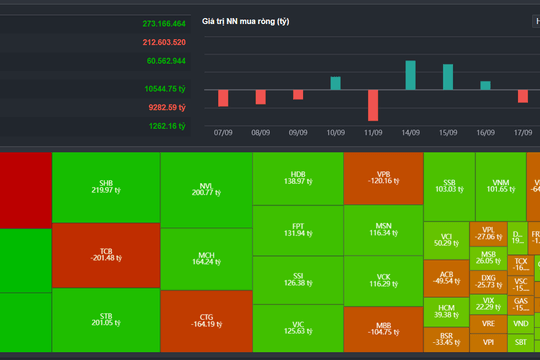The width and height of the screenshot is (540, 360).
Task: Open the BSR -33.45 tỷ tile
Action: (x=446, y=340)
